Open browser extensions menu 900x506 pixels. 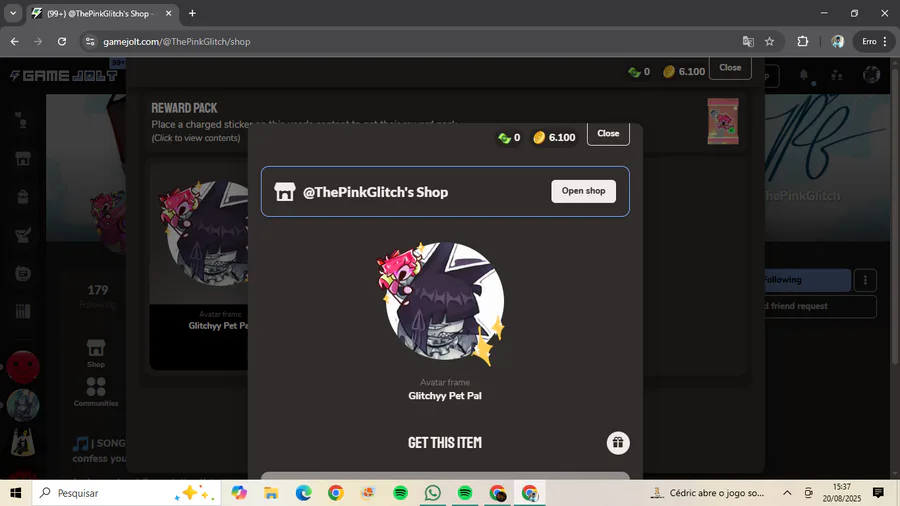point(802,41)
